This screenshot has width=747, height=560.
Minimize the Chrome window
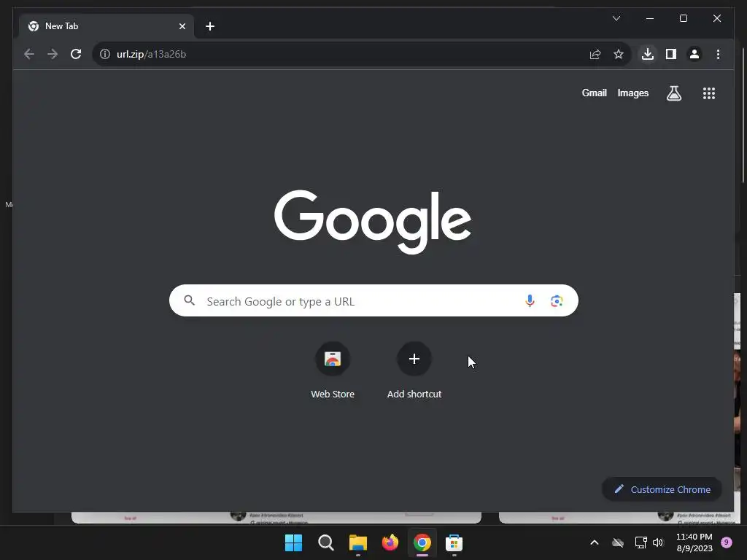pos(650,18)
